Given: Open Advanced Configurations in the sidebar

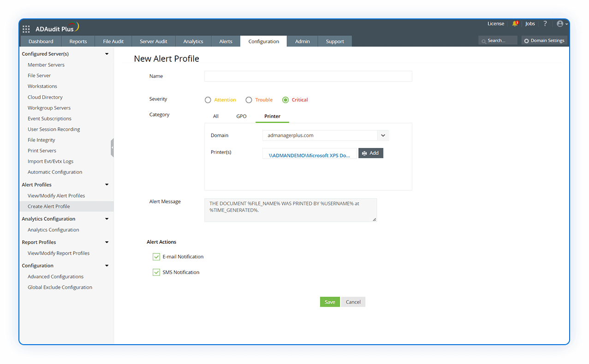Looking at the screenshot, I should (x=56, y=277).
